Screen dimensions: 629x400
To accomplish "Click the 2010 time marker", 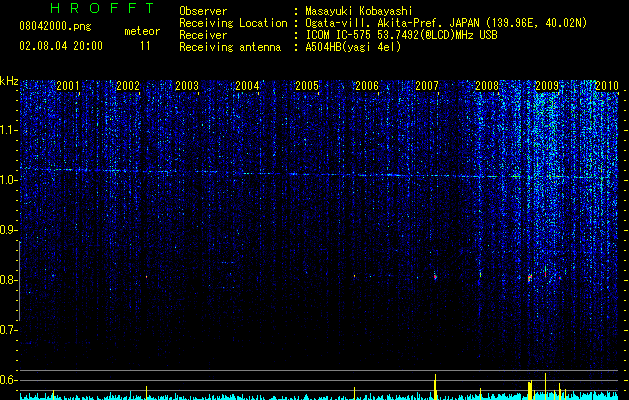I will tap(607, 85).
